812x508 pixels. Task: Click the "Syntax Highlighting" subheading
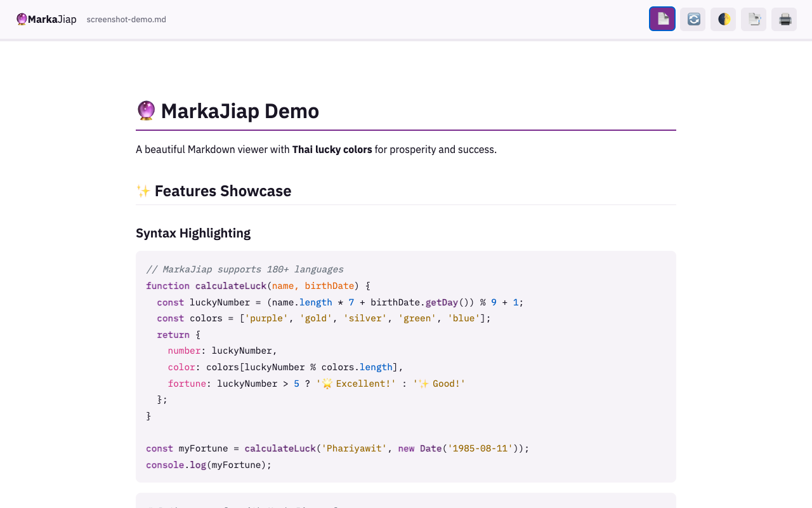pyautogui.click(x=193, y=233)
